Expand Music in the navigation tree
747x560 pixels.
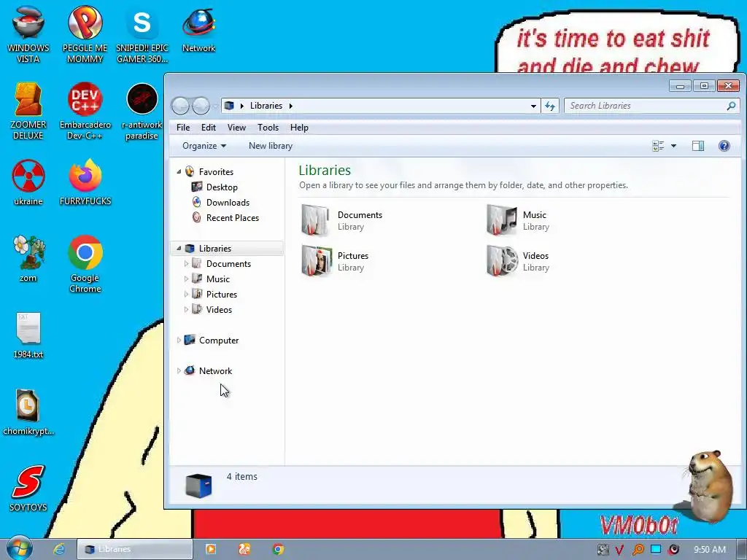pyautogui.click(x=186, y=279)
